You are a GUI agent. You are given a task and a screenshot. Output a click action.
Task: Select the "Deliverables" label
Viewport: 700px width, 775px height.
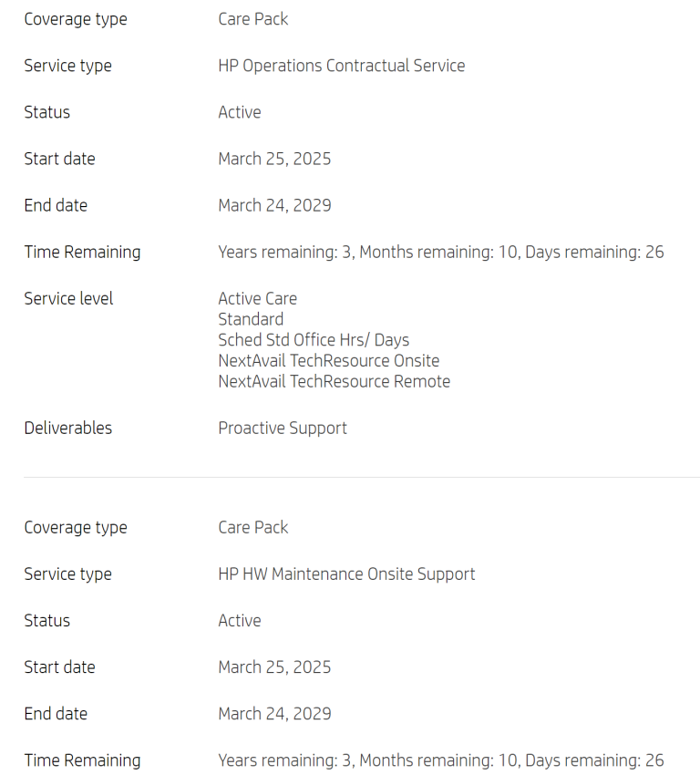point(67,428)
